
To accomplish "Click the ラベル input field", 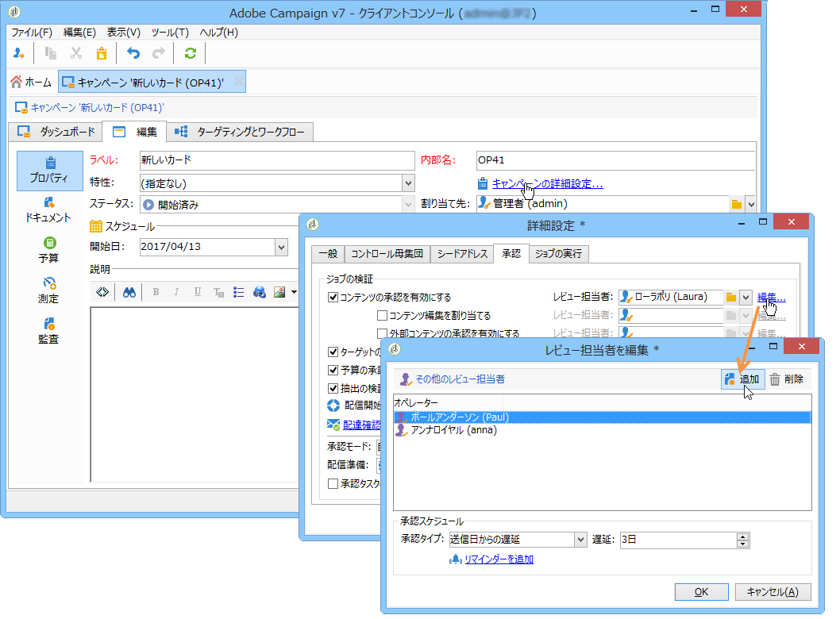I will [x=277, y=160].
